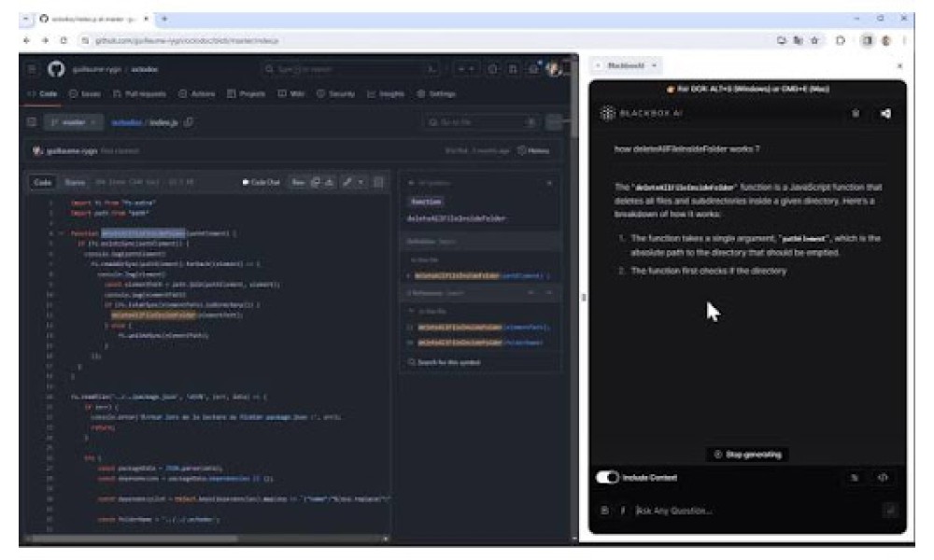This screenshot has width=934, height=560.
Task: Open the more file actions menu button
Action: [x=555, y=122]
